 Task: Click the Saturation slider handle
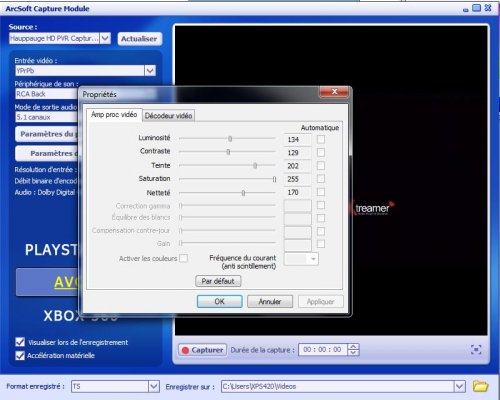click(x=274, y=179)
